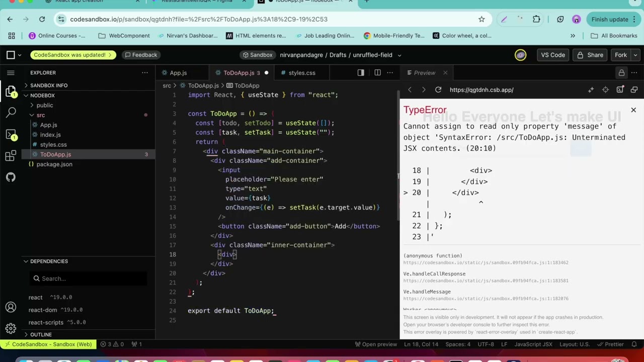The height and width of the screenshot is (362, 644).
Task: Open styles.css in the file tree
Action: click(53, 144)
